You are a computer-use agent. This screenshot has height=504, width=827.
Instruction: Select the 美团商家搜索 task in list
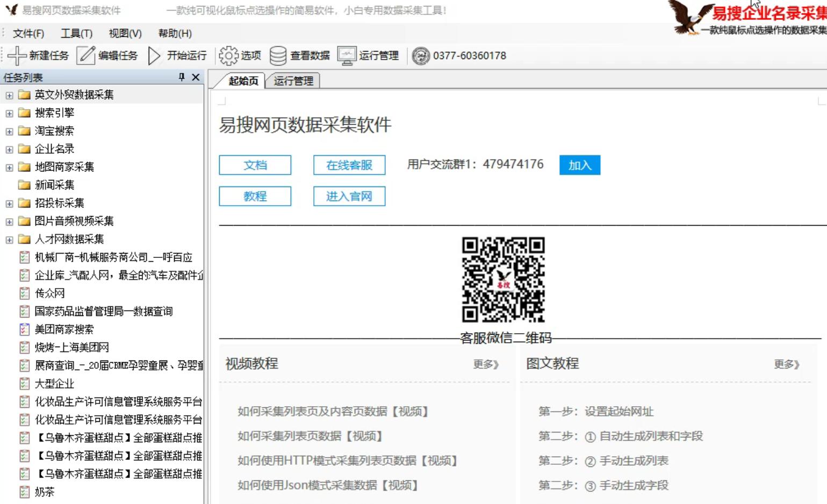(x=64, y=329)
